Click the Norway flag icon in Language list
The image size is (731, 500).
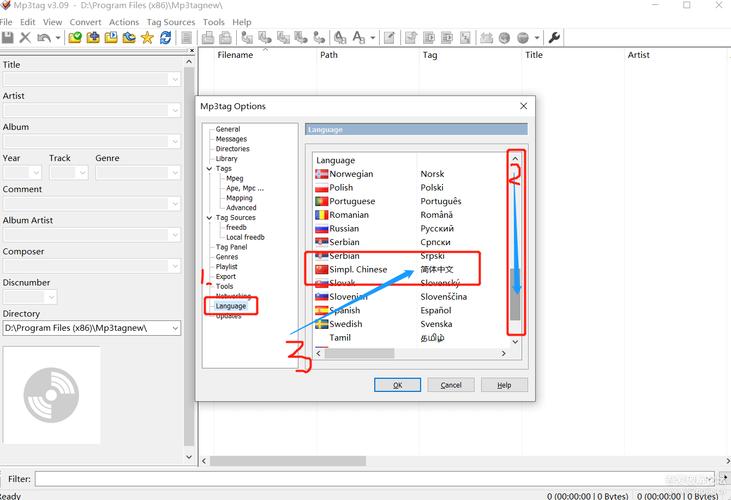tap(322, 174)
